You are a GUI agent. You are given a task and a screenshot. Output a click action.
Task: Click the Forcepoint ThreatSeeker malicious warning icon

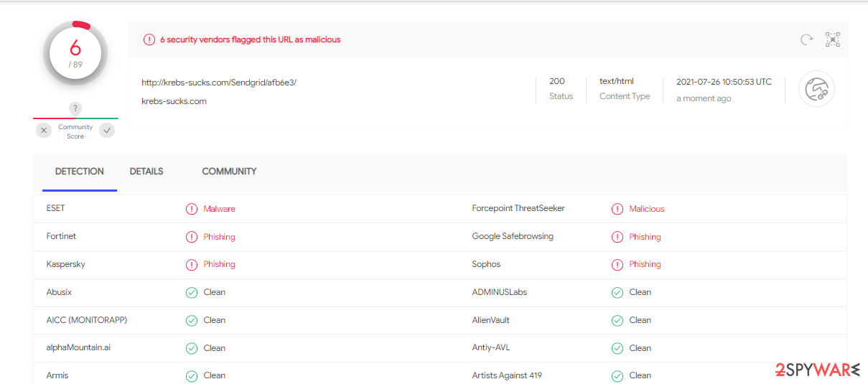tap(617, 209)
